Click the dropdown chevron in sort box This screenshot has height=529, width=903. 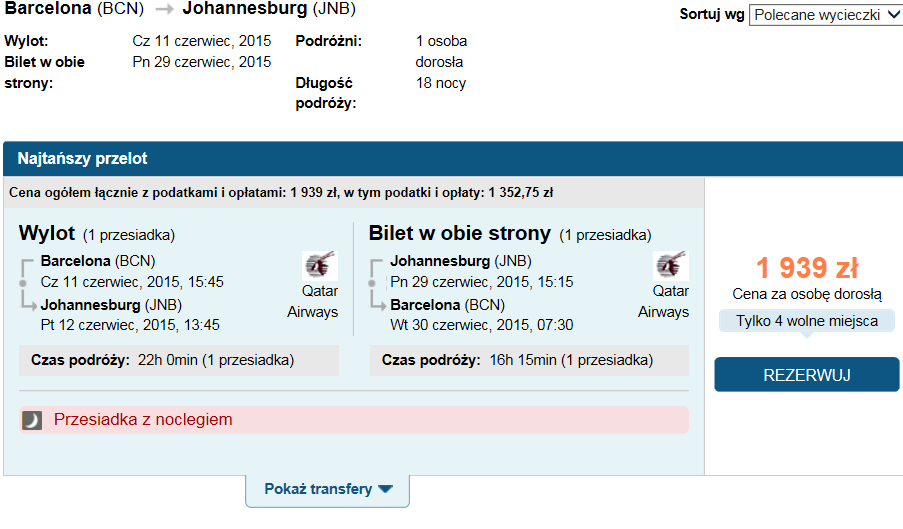point(894,15)
